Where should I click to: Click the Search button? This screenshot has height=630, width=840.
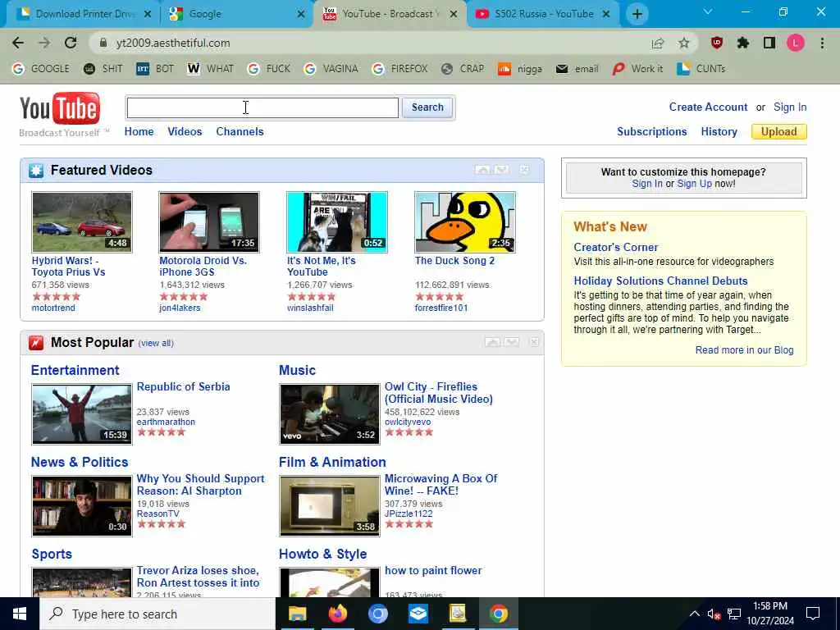[x=427, y=107]
